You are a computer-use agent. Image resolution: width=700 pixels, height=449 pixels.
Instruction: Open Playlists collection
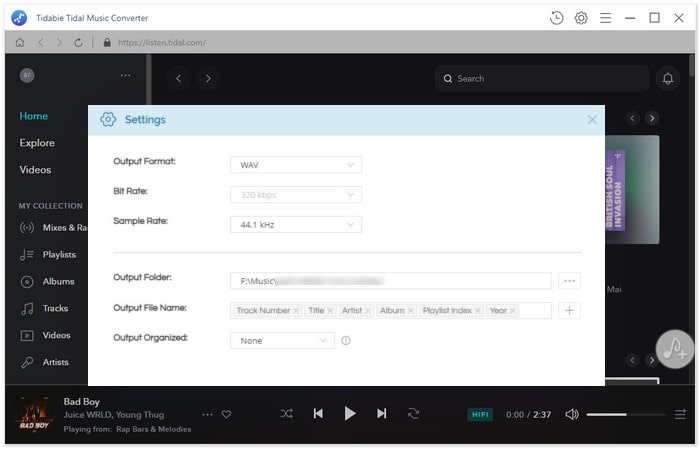(x=48, y=254)
